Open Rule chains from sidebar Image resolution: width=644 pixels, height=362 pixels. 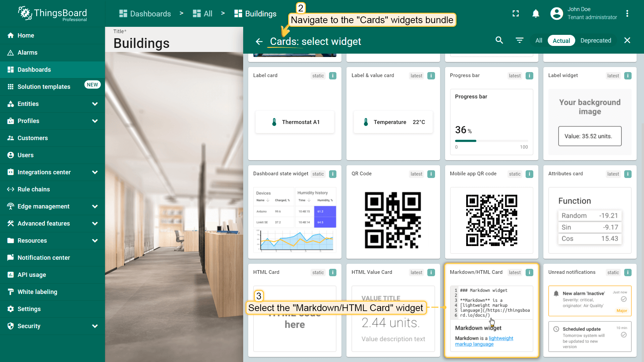click(34, 189)
